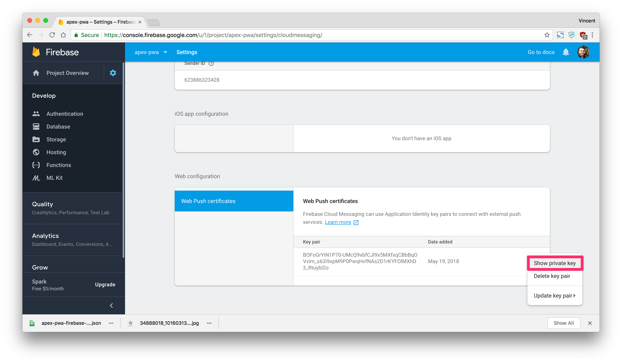Click the Upgrade plan button
The width and height of the screenshot is (622, 364).
coord(105,284)
